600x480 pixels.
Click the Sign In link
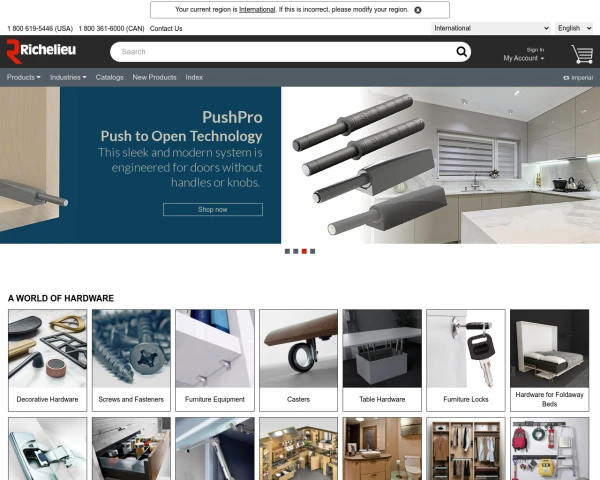[x=535, y=50]
